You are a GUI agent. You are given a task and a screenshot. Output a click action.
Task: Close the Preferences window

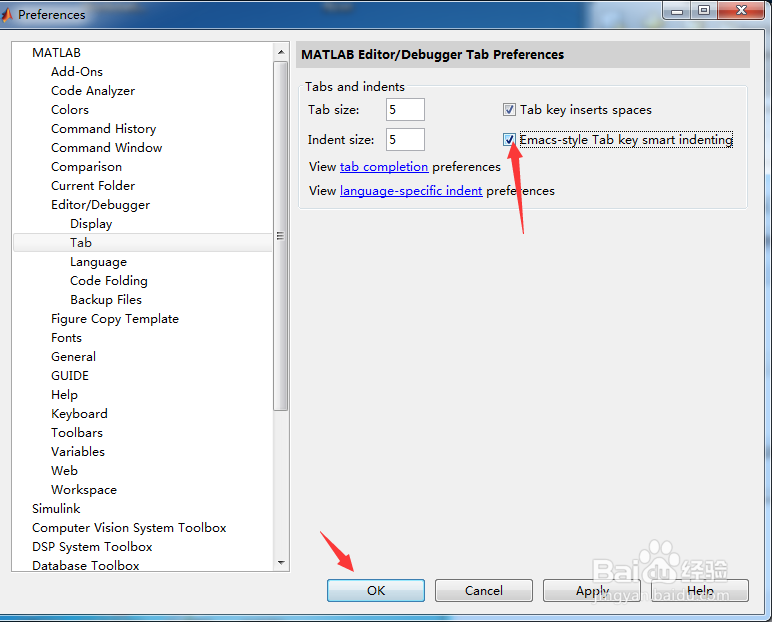[741, 11]
